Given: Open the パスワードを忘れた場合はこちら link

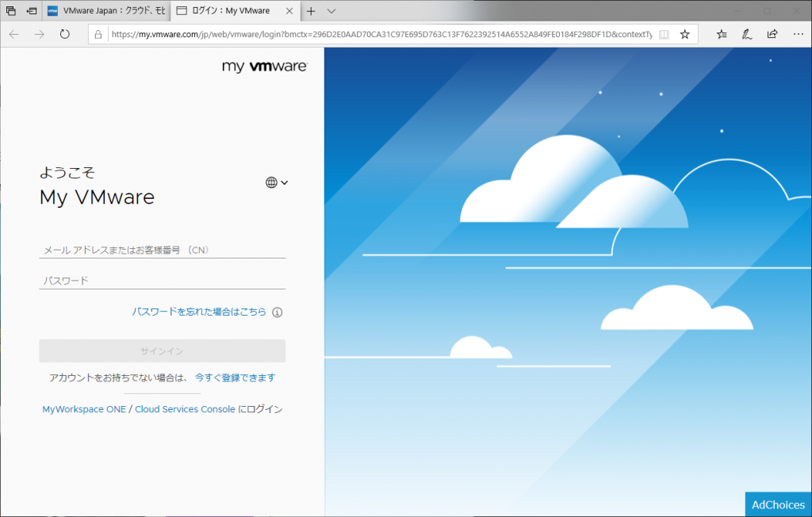Looking at the screenshot, I should click(x=199, y=312).
